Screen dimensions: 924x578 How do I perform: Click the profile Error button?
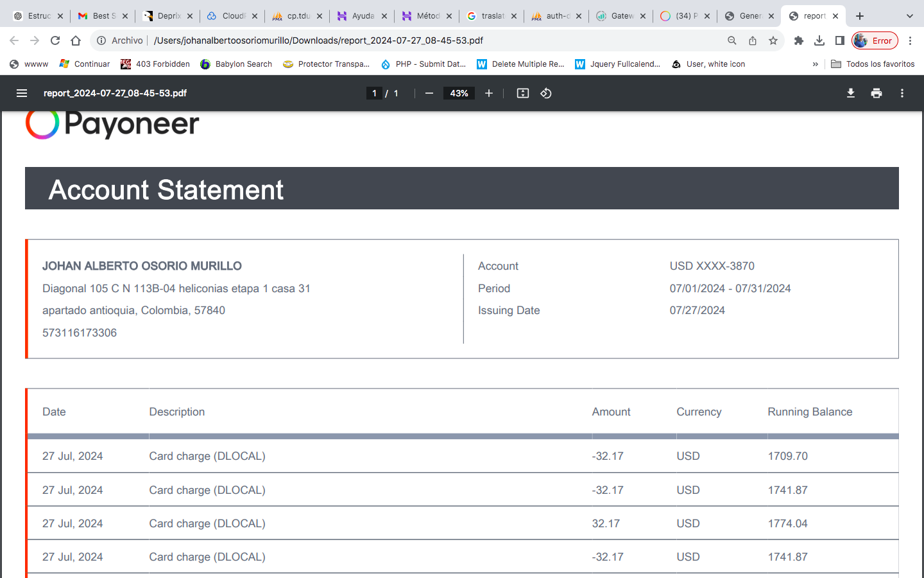tap(875, 40)
